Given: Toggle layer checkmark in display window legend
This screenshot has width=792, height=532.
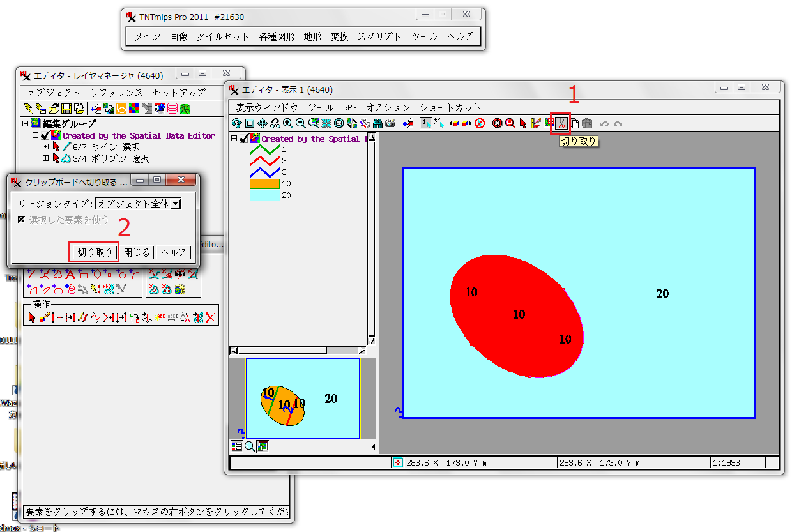Looking at the screenshot, I should click(244, 139).
